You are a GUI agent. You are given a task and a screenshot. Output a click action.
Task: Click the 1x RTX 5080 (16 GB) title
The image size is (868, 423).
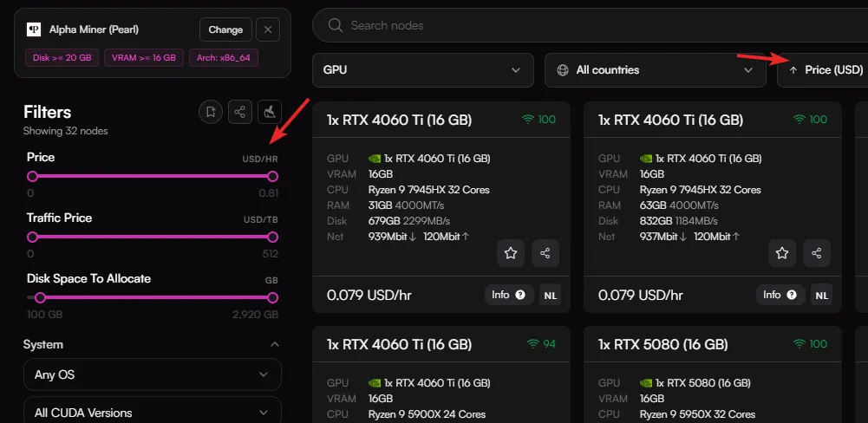coord(662,344)
